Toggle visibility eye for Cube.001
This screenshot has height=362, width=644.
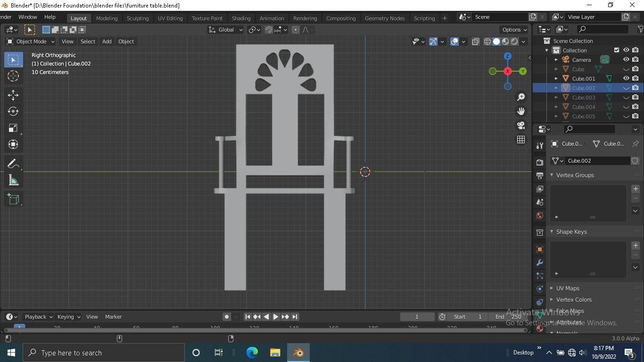point(626,78)
